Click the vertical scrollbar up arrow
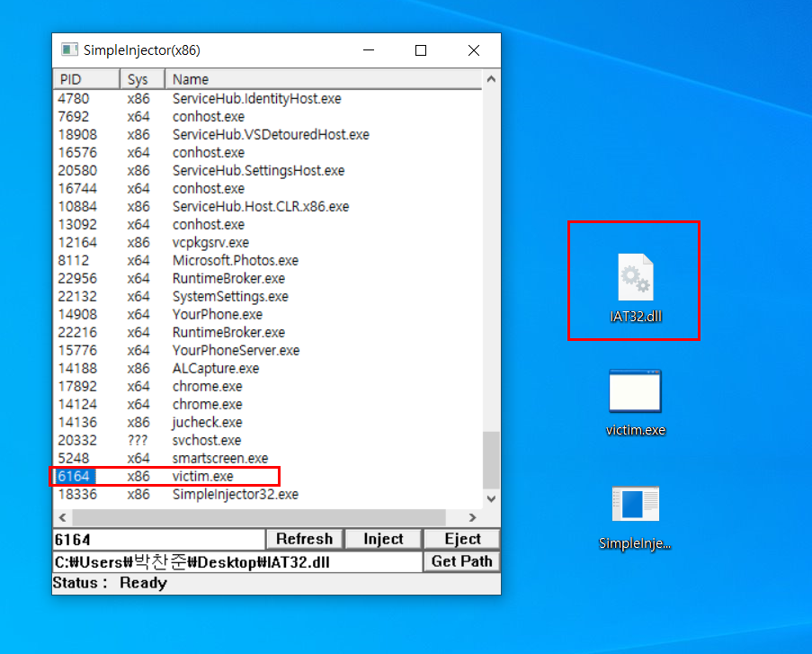The width and height of the screenshot is (812, 654). pyautogui.click(x=492, y=79)
